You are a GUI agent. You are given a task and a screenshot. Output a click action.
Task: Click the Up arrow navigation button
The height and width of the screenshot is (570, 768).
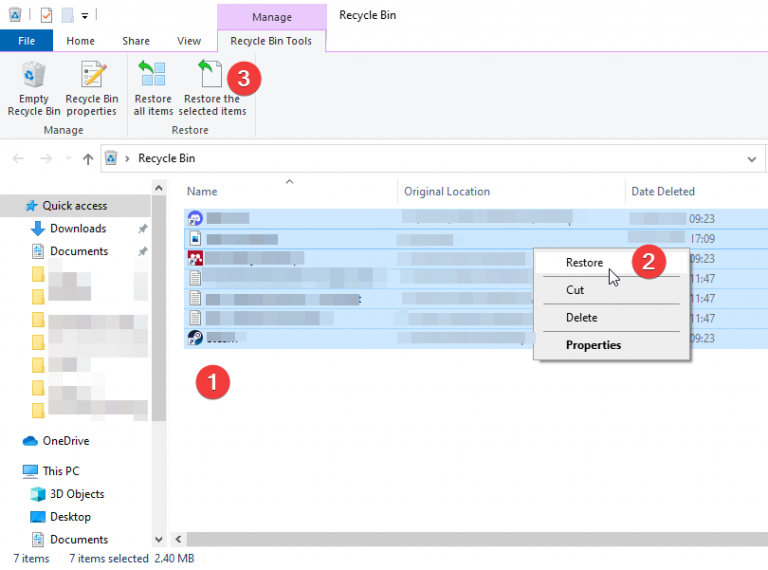coord(88,158)
